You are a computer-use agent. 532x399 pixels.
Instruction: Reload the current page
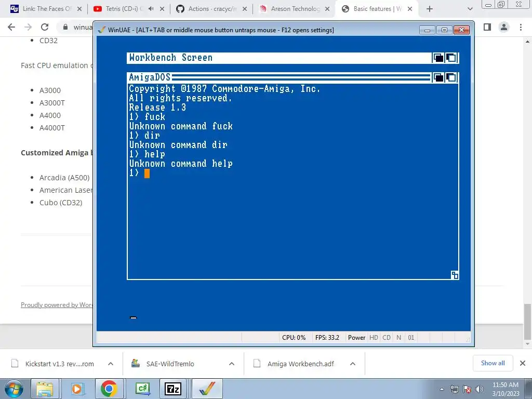click(45, 27)
